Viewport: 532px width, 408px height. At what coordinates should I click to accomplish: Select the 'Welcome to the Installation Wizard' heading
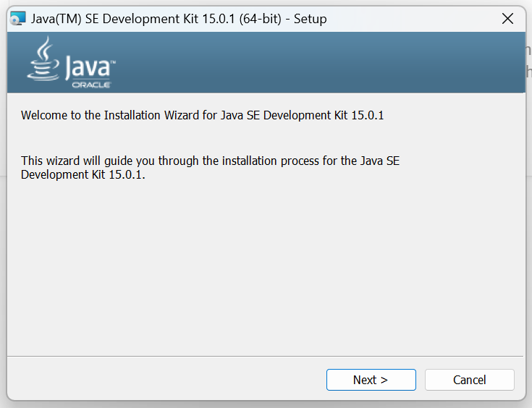coord(202,115)
